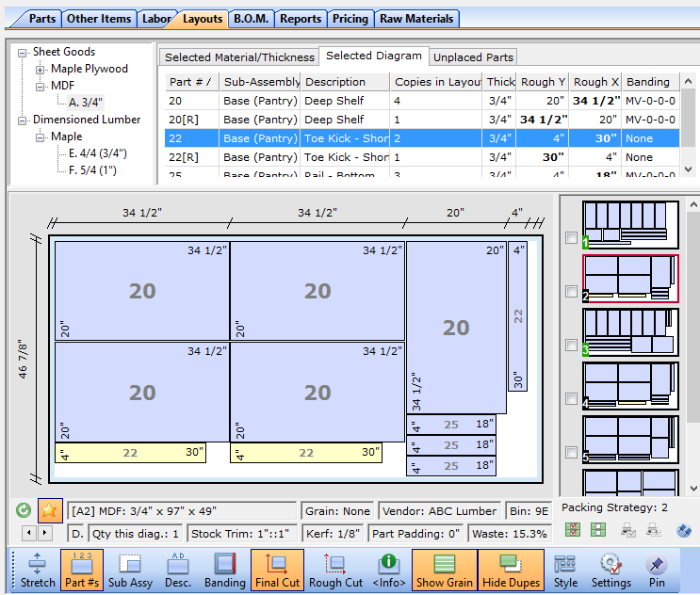Switch to the Labor tab
The image size is (700, 595).
point(156,19)
